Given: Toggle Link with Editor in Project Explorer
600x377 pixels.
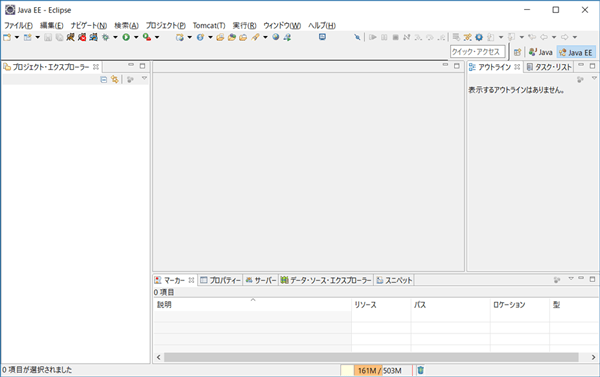Looking at the screenshot, I should point(114,80).
